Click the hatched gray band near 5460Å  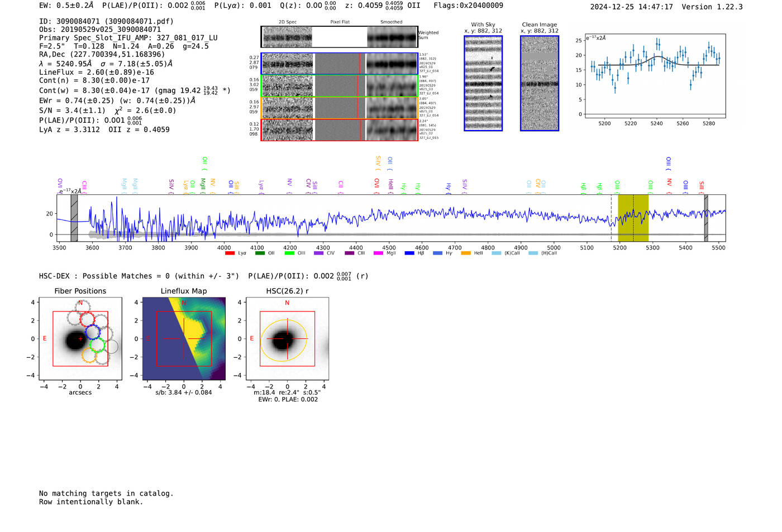706,218
